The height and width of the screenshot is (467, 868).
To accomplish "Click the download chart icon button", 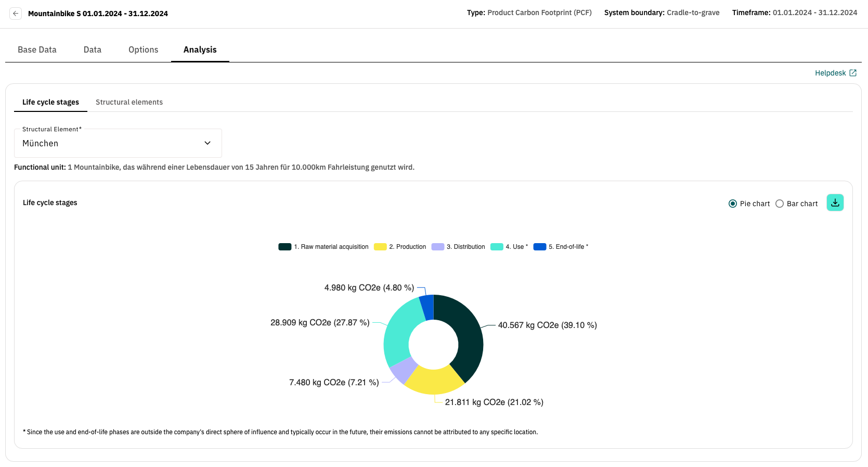I will (835, 203).
